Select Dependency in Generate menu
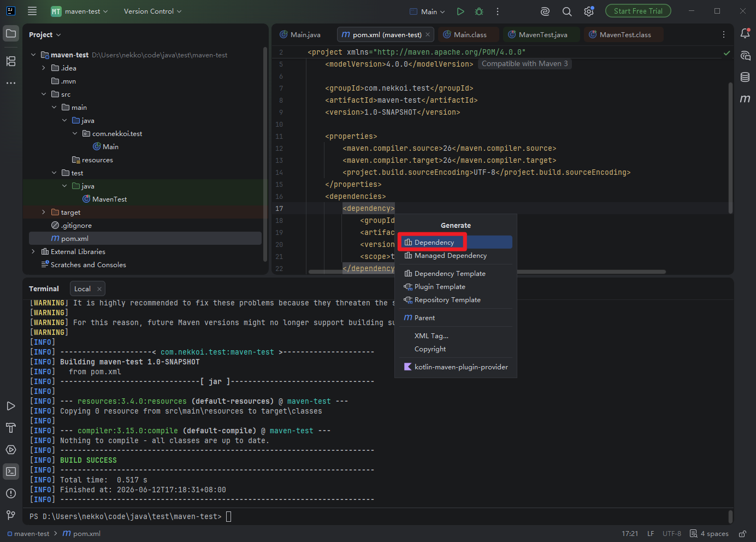 tap(455, 242)
